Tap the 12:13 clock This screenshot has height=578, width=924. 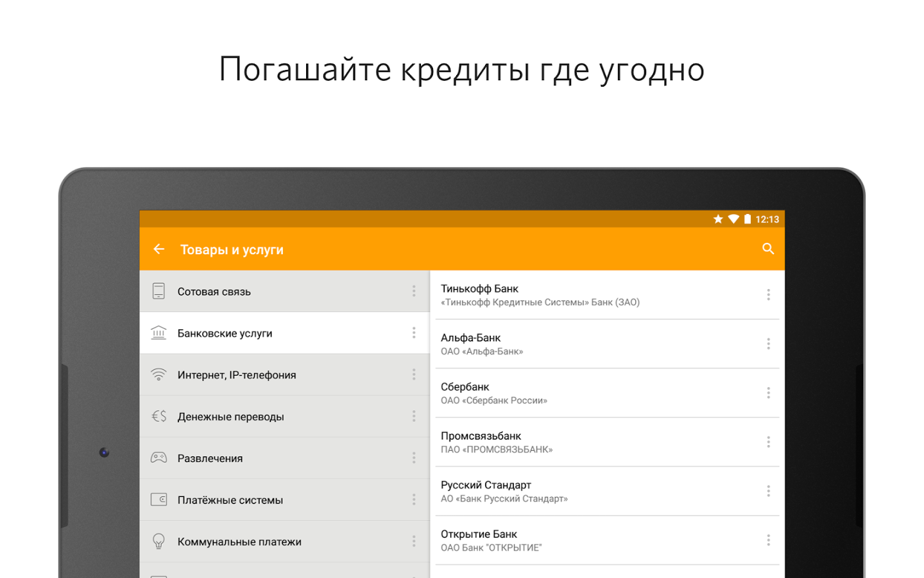pos(767,219)
